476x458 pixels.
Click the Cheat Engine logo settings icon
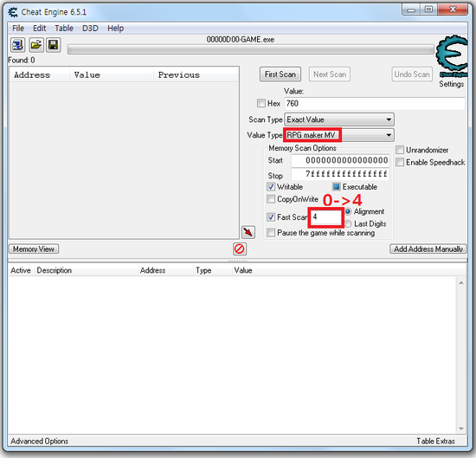(452, 56)
